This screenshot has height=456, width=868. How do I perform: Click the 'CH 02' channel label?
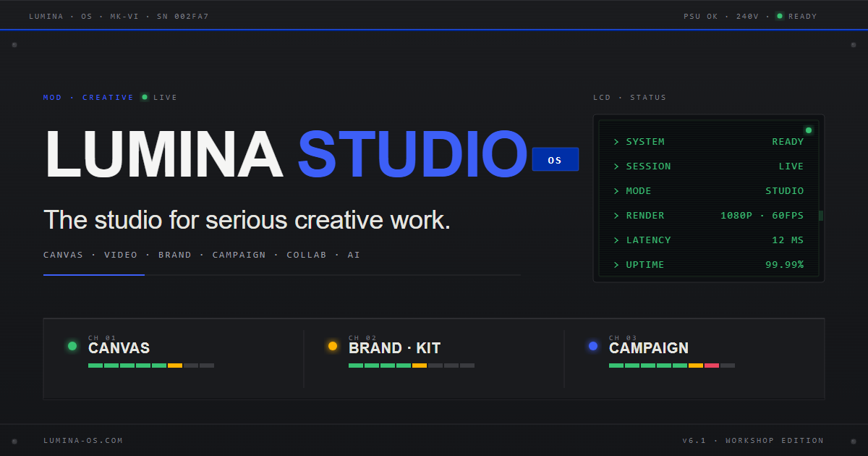(362, 338)
